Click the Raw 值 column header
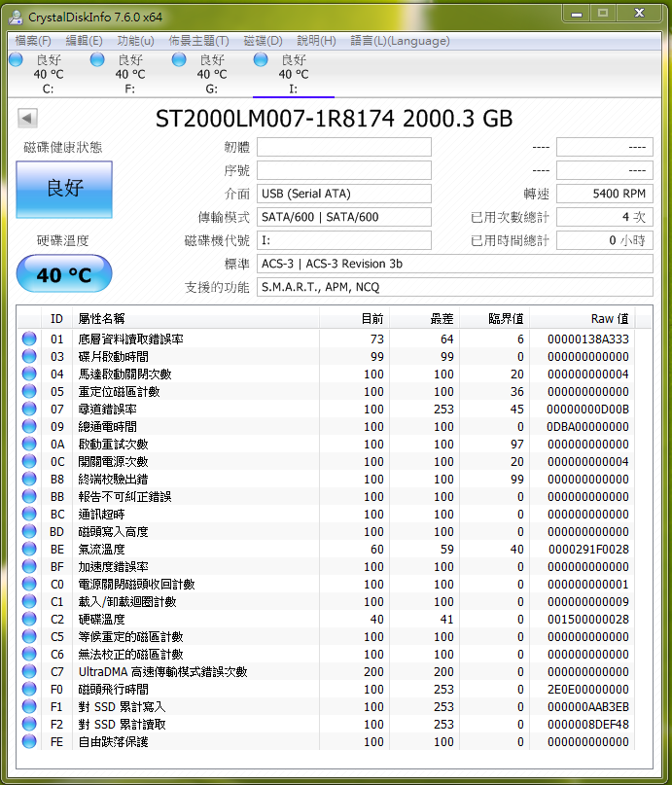Image resolution: width=672 pixels, height=785 pixels. click(583, 318)
